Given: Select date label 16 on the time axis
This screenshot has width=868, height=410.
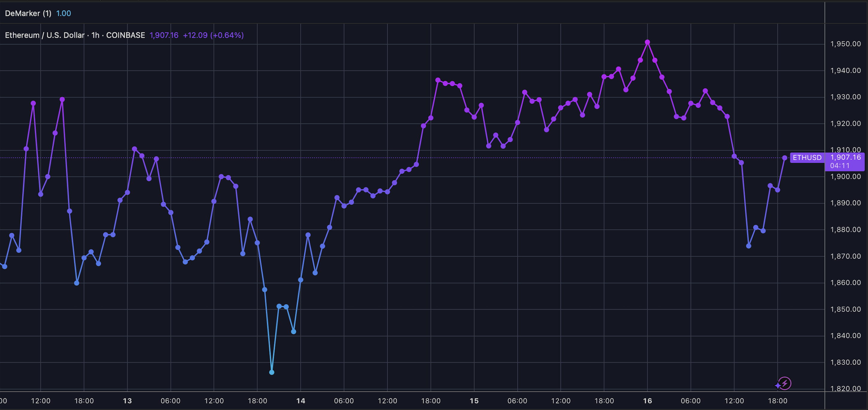Looking at the screenshot, I should 647,401.
